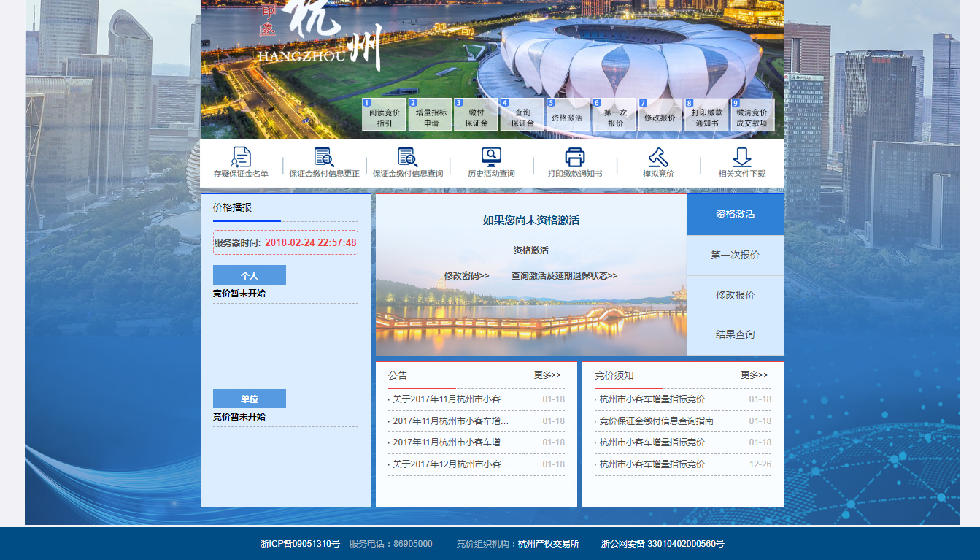Select step 8 打印缴款通知书
This screenshot has height=560, width=980.
click(706, 115)
